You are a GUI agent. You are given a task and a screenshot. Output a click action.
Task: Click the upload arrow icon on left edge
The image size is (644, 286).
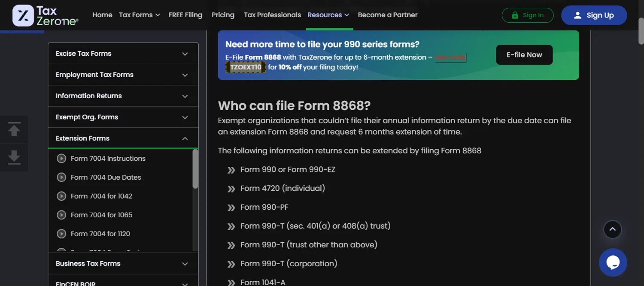[x=14, y=129]
